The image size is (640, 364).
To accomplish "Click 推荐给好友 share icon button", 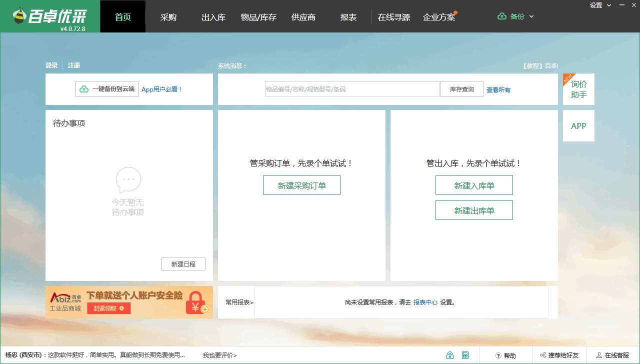I will pyautogui.click(x=559, y=355).
